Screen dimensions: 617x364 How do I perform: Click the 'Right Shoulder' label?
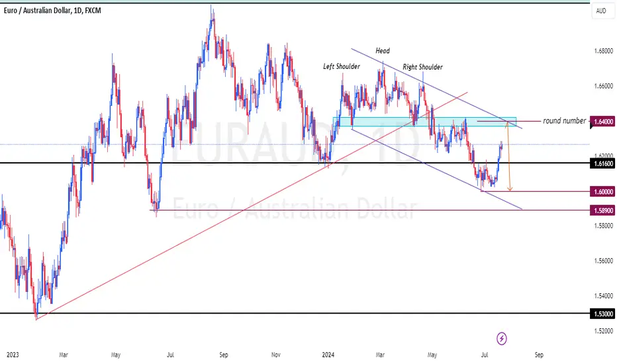click(x=422, y=67)
